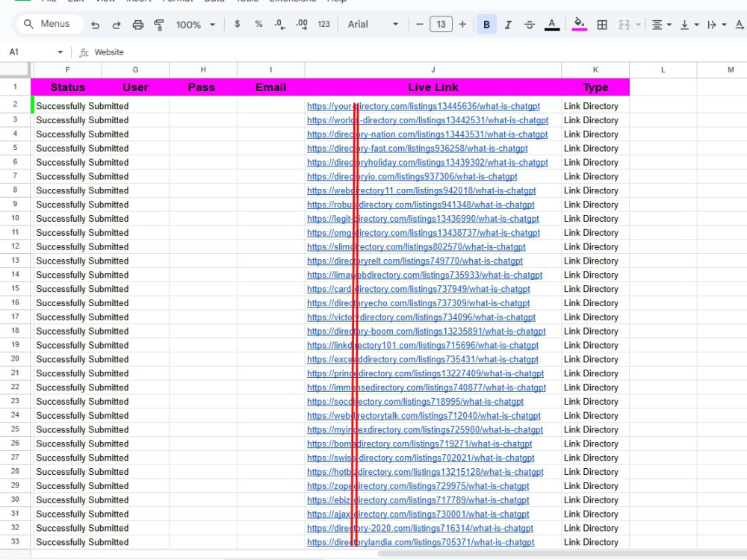Image resolution: width=747 pixels, height=560 pixels.
Task: Select column K header
Action: click(x=595, y=70)
